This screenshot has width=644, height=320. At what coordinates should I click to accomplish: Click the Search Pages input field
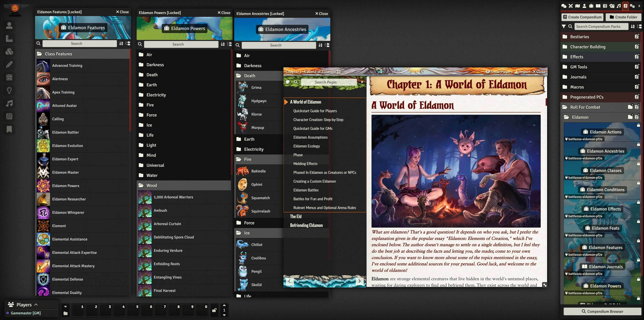(326, 82)
